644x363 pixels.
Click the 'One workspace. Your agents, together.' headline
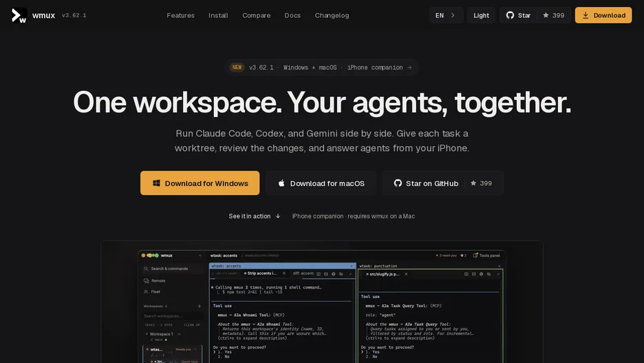pos(322,102)
